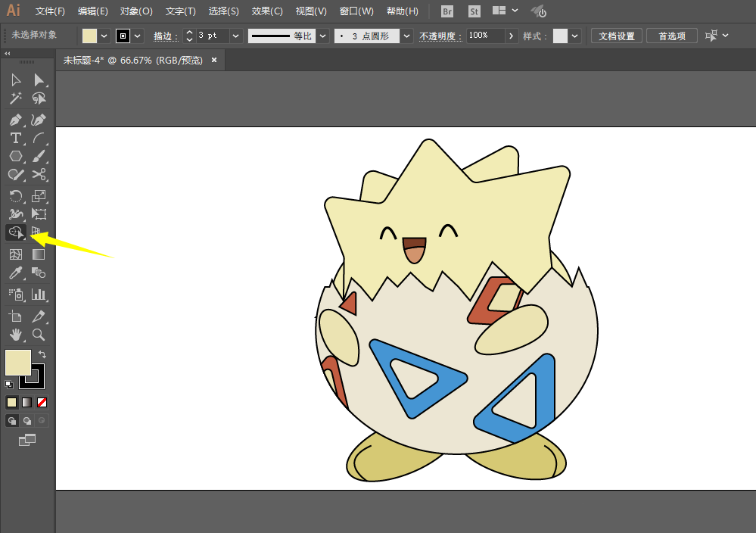Viewport: 756px width, 533px height.
Task: Select the Perspective Grid tool
Action: coord(36,232)
